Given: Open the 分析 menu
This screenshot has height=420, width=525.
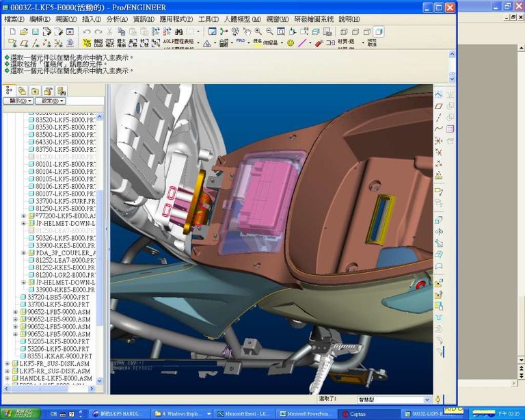Looking at the screenshot, I should [116, 19].
